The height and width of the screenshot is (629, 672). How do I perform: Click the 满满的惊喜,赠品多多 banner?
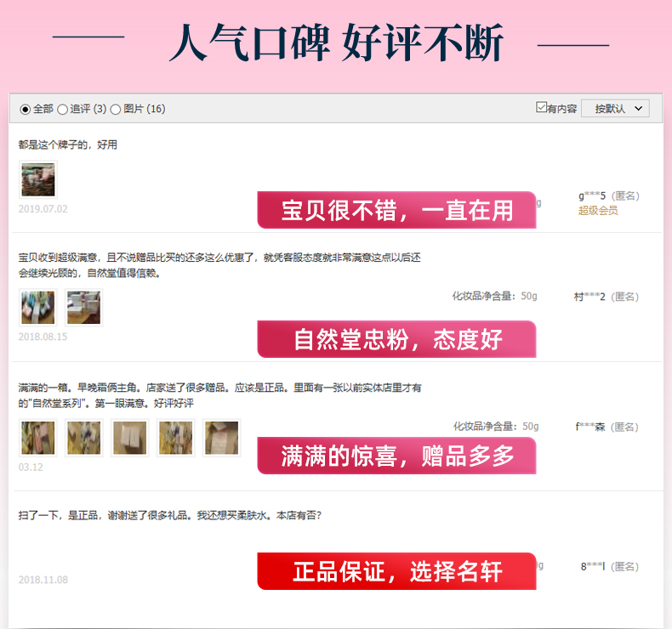pyautogui.click(x=396, y=456)
